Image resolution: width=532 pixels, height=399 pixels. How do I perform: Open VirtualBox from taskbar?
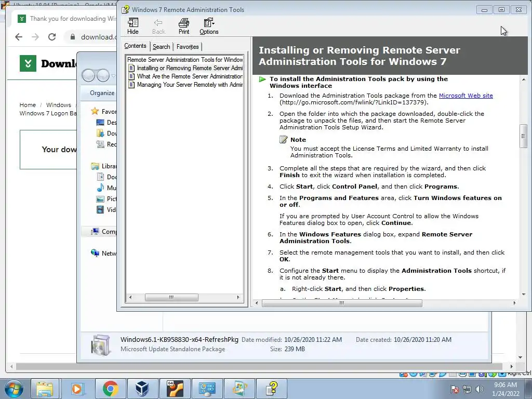(x=142, y=389)
